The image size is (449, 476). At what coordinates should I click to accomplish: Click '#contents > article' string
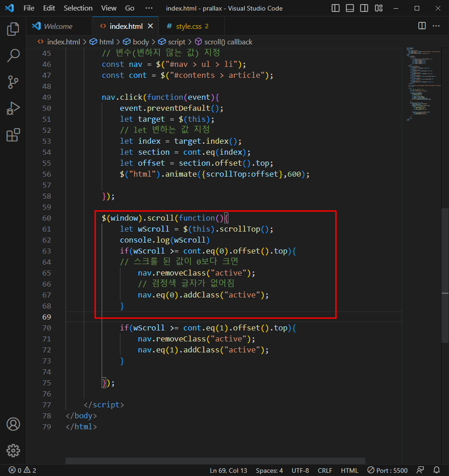(217, 75)
